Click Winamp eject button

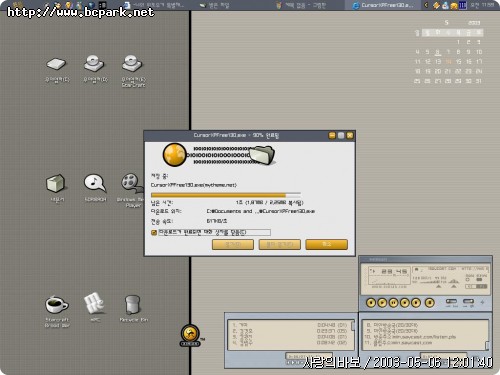(430, 303)
